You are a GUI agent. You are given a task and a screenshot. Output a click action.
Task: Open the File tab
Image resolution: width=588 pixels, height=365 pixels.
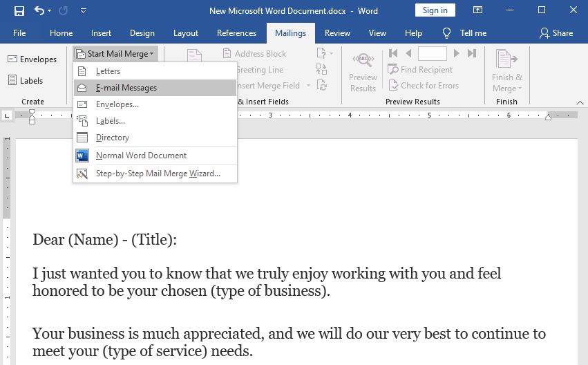coord(19,33)
